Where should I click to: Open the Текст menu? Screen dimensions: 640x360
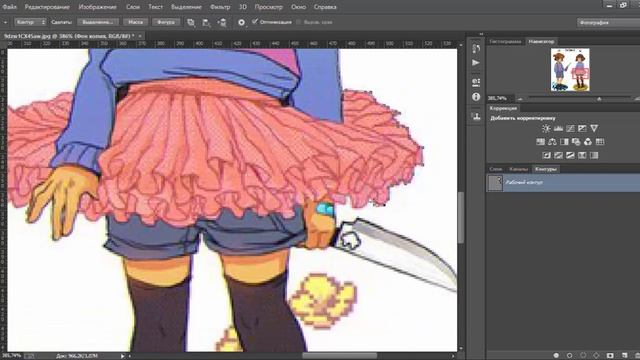coord(155,7)
